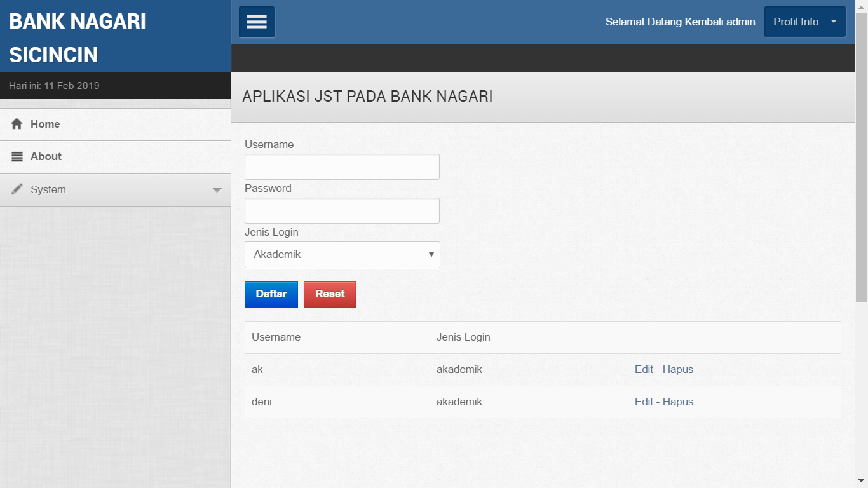Focus the Password text field
The height and width of the screenshot is (488, 868).
point(342,211)
